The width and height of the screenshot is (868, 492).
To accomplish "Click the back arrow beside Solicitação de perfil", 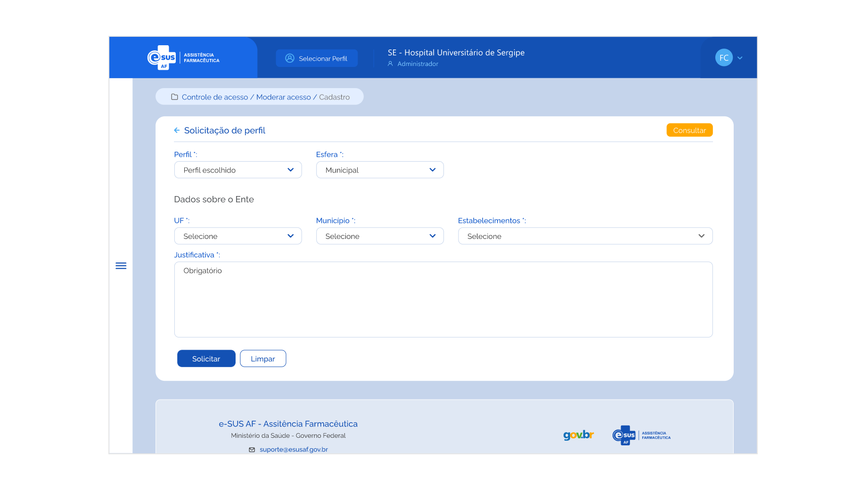I will click(177, 131).
